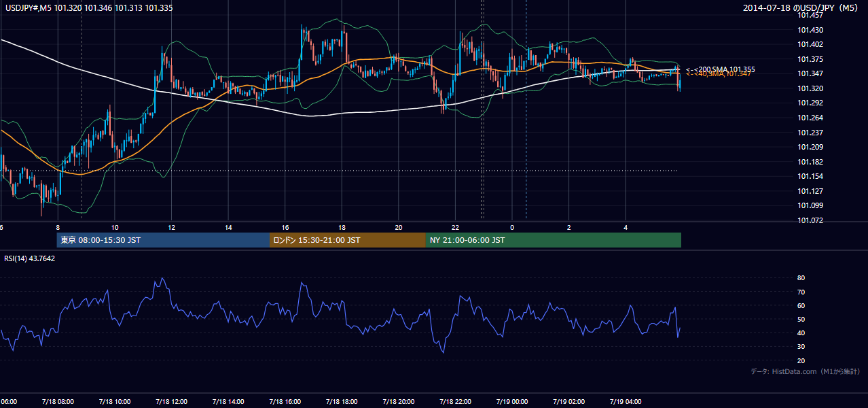Click the 20 level on the RSI scale
This screenshot has height=408, width=868.
801,360
